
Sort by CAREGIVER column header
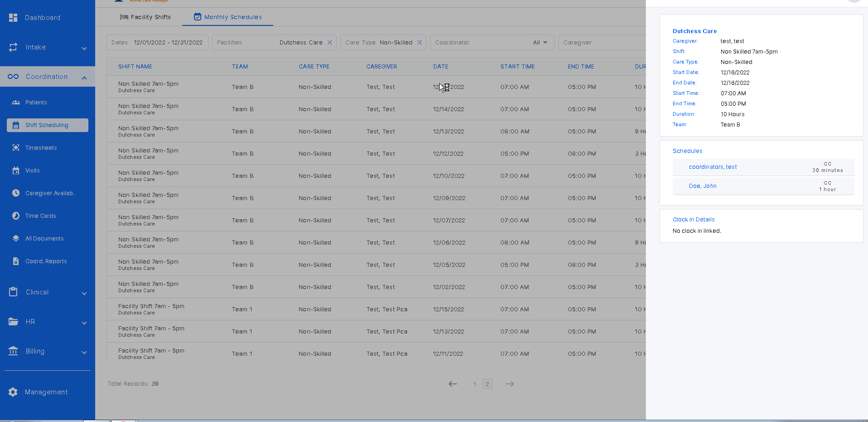[x=382, y=67]
